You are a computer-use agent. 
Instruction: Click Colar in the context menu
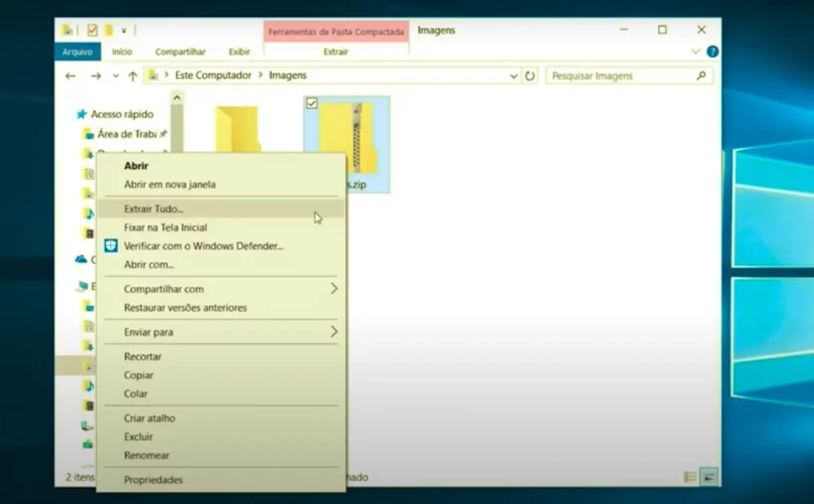136,394
